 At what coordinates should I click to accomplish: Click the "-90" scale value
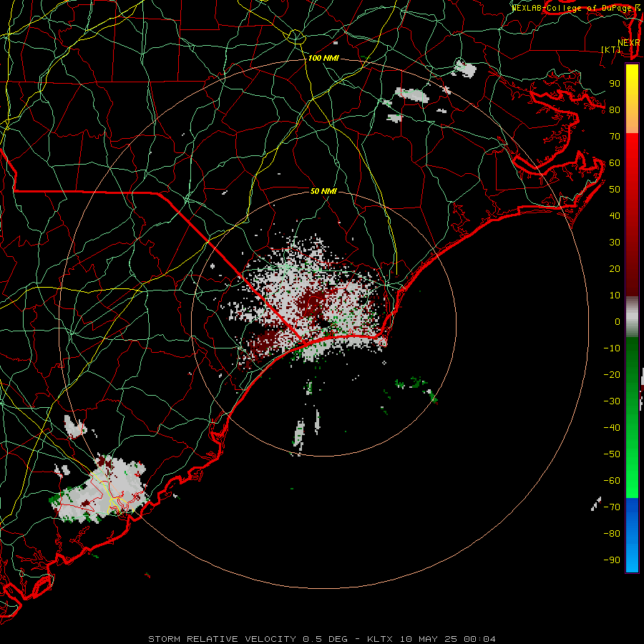[x=612, y=560]
